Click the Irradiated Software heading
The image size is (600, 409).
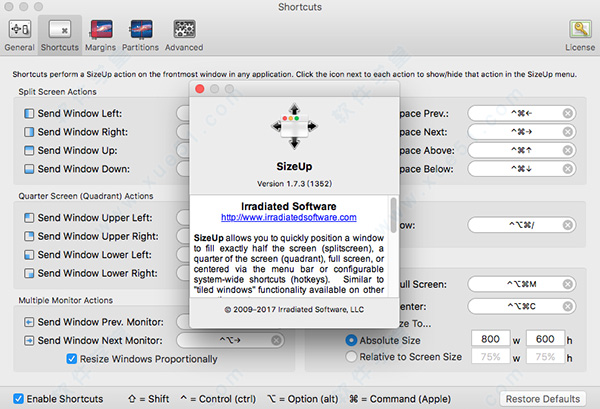289,207
